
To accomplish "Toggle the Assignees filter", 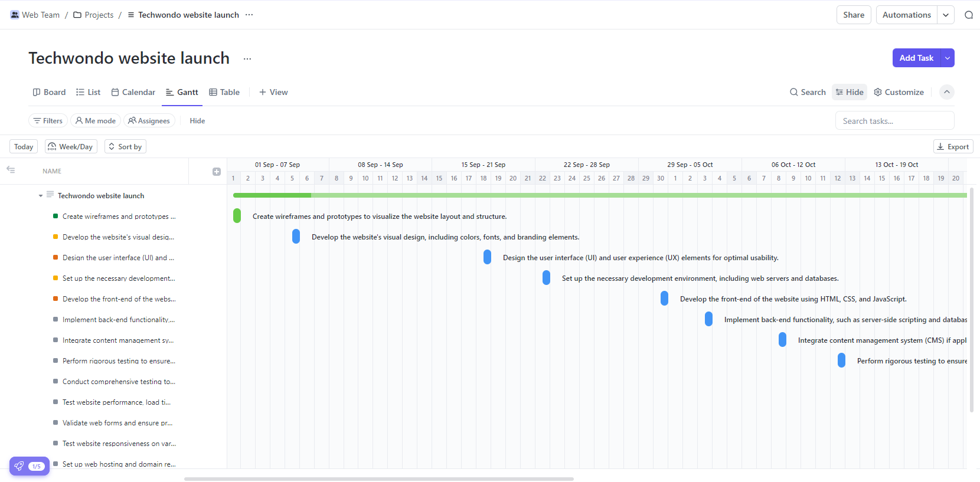I will (x=149, y=121).
